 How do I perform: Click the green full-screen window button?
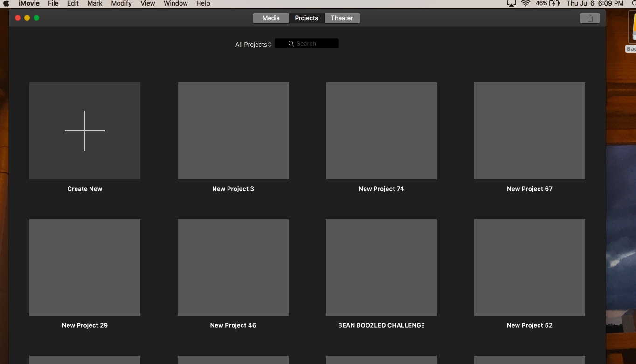[36, 18]
